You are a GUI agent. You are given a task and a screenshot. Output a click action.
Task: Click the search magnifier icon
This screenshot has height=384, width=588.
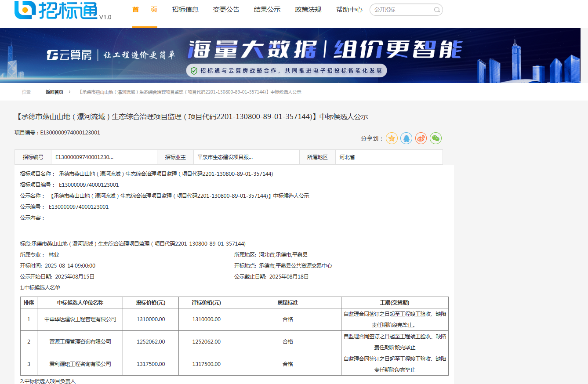coord(437,10)
